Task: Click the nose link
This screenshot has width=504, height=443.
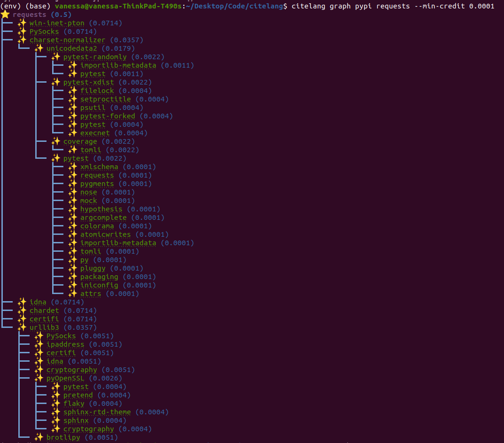Action: [x=88, y=192]
